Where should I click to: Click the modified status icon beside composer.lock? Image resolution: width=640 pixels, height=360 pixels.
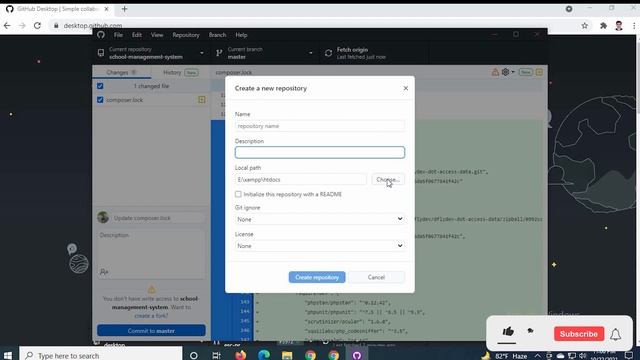coord(202,100)
